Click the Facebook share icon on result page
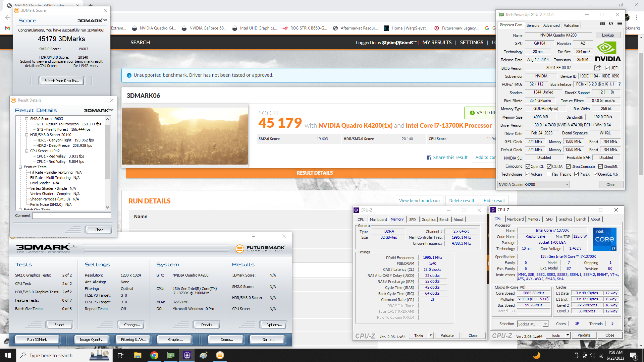Image resolution: width=644 pixels, height=362 pixels. tap(429, 158)
